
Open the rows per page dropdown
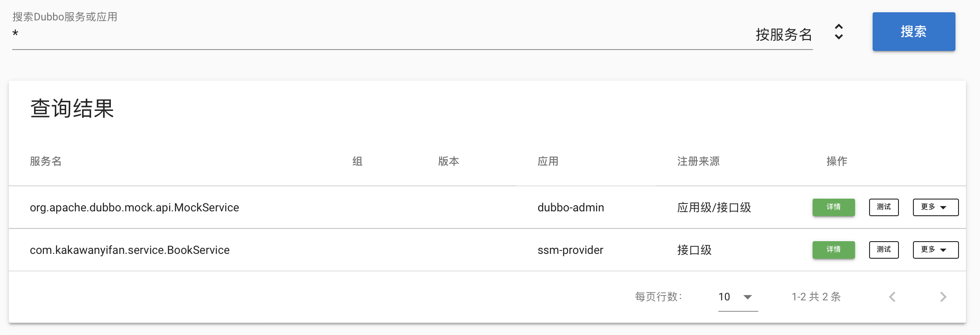click(738, 297)
